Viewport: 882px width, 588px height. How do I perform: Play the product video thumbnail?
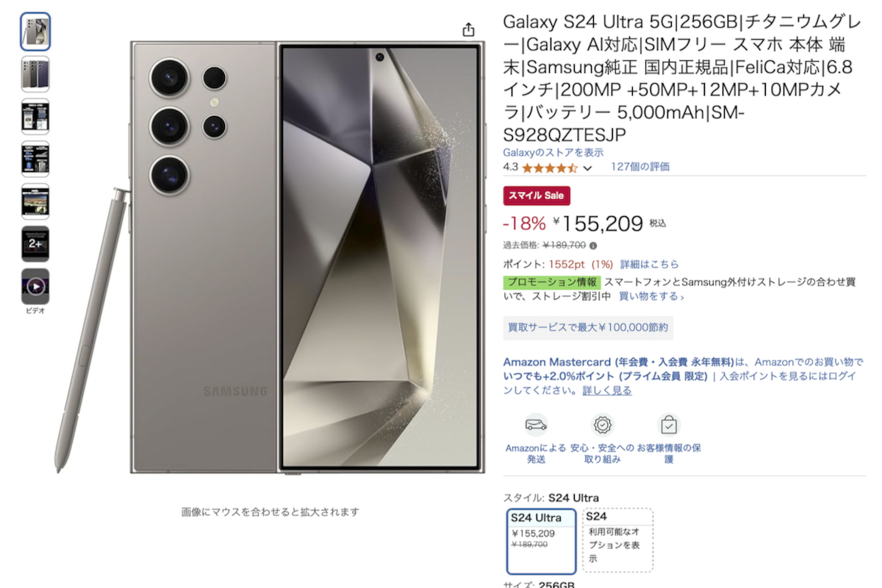tap(35, 287)
